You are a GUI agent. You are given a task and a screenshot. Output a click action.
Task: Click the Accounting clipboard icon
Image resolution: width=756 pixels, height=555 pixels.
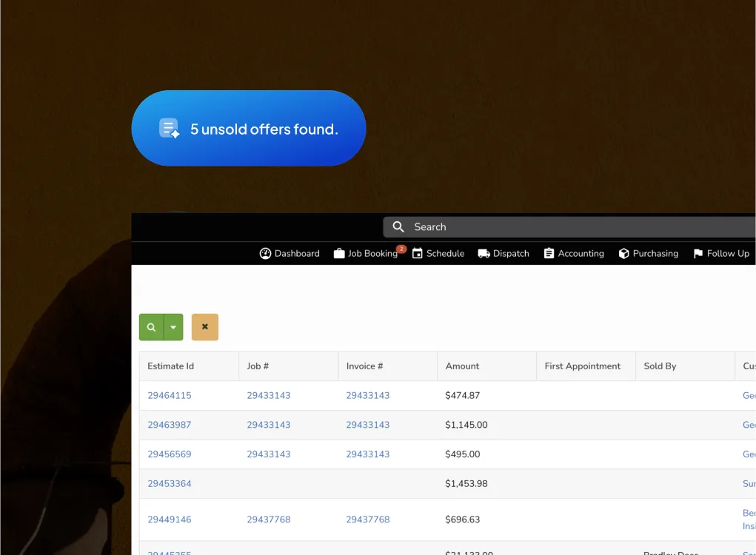pos(549,253)
